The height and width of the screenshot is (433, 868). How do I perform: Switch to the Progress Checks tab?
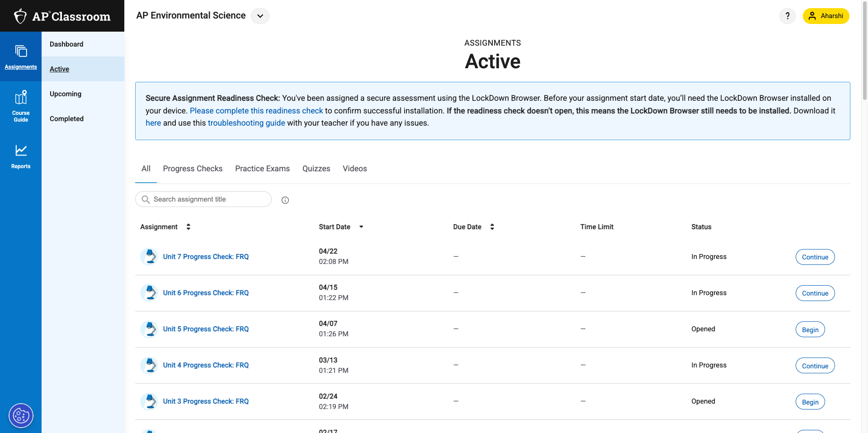(x=193, y=169)
